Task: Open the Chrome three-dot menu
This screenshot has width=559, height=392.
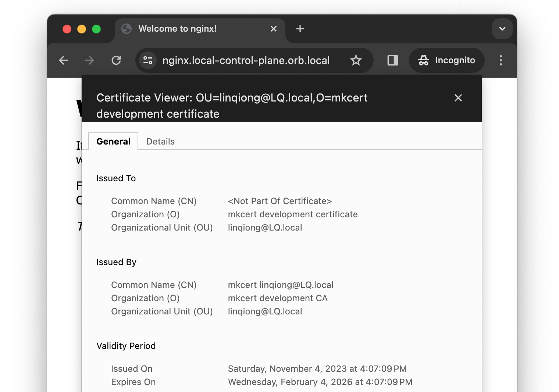Action: click(x=501, y=60)
